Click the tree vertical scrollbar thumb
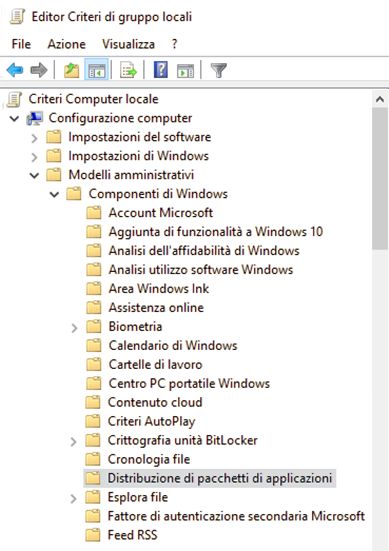 pyautogui.click(x=380, y=179)
